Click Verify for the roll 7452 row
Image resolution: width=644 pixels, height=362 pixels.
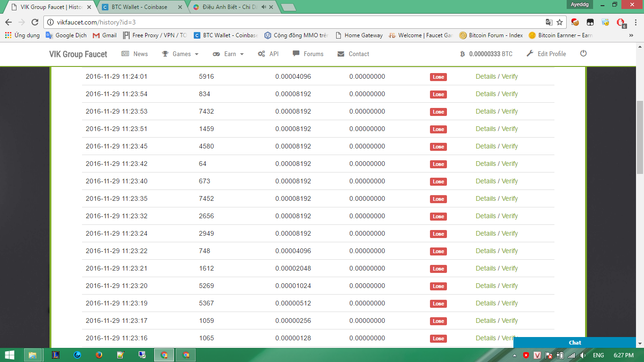click(510, 198)
